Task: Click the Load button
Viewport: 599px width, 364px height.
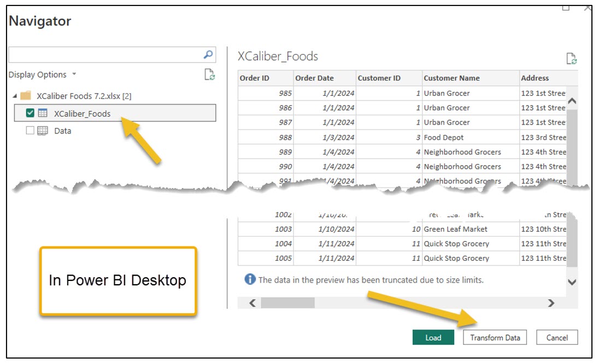Action: (433, 338)
